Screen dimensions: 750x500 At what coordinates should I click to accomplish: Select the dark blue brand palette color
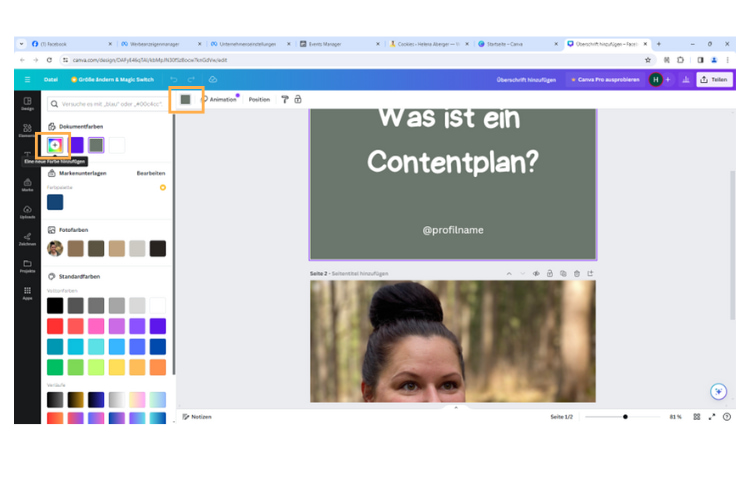55,202
